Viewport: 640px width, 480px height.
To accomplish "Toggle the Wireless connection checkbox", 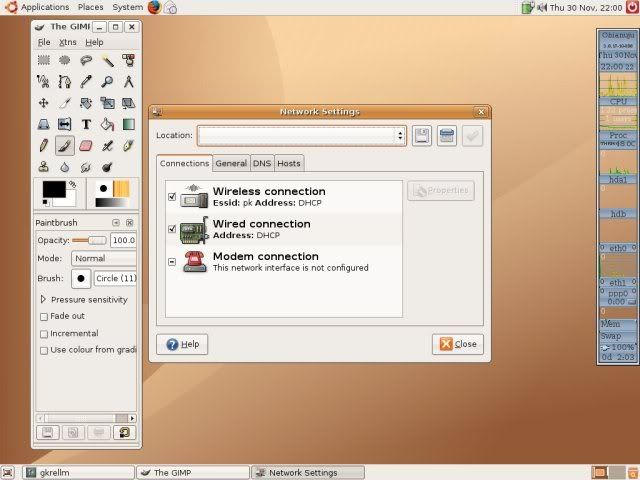I will pos(172,196).
